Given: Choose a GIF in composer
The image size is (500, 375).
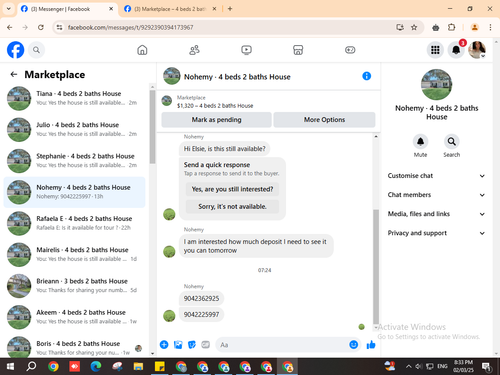Looking at the screenshot, I should pos(206,344).
